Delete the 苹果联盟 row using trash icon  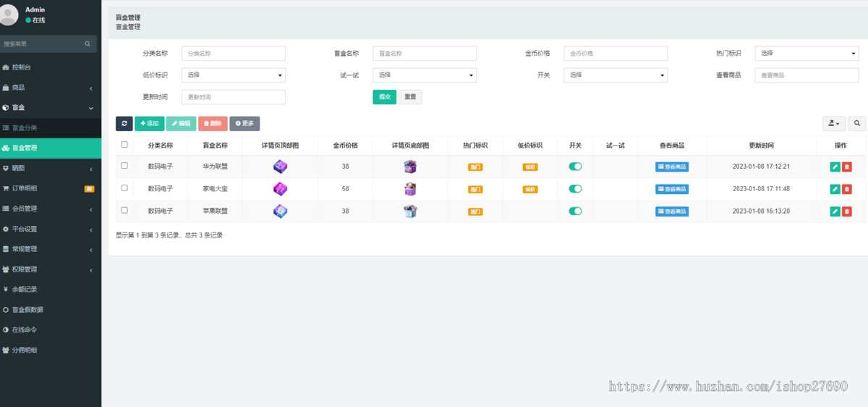[847, 211]
